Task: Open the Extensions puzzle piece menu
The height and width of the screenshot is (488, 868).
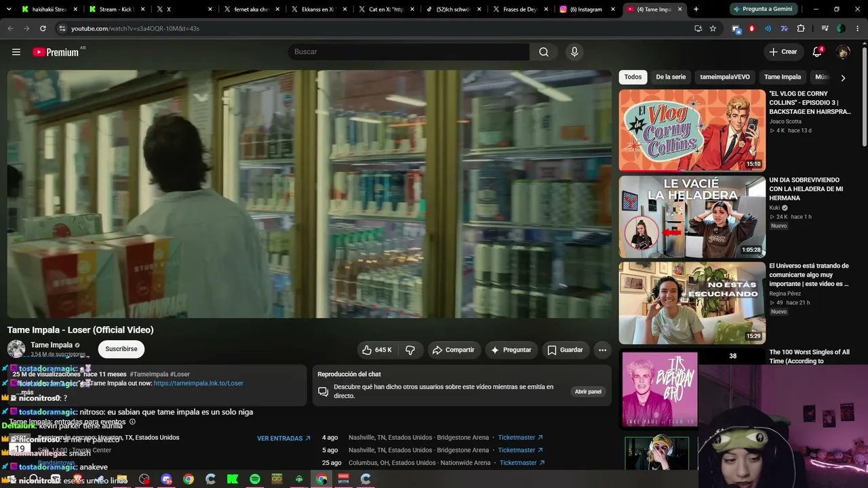Action: pos(801,28)
